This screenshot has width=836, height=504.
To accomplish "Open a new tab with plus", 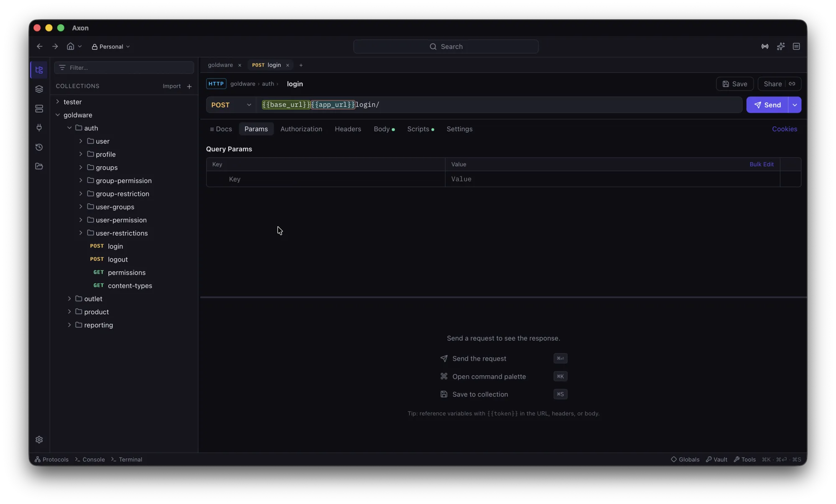I will click(x=301, y=65).
